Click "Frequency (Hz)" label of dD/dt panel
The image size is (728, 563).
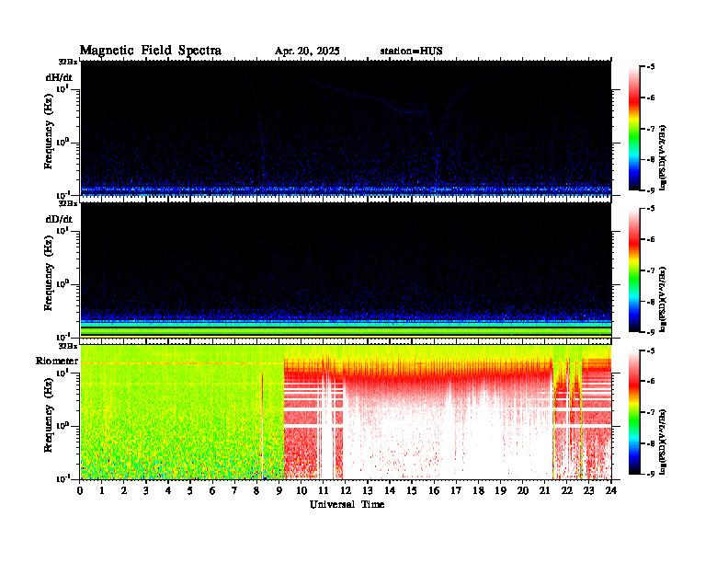49,273
